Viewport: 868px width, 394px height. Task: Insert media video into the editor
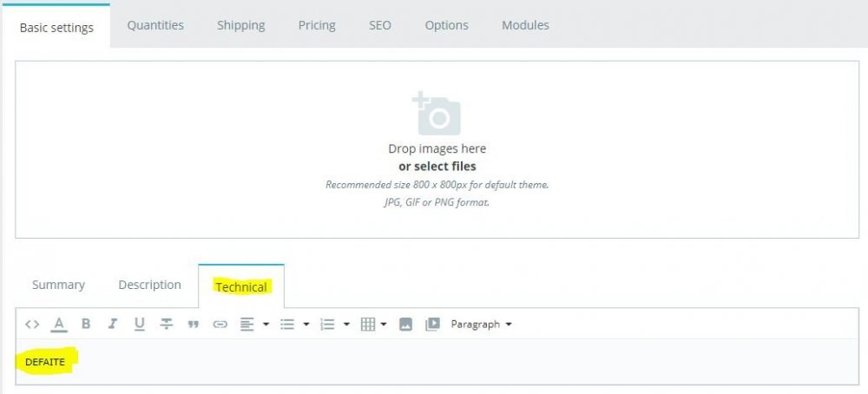tap(432, 325)
